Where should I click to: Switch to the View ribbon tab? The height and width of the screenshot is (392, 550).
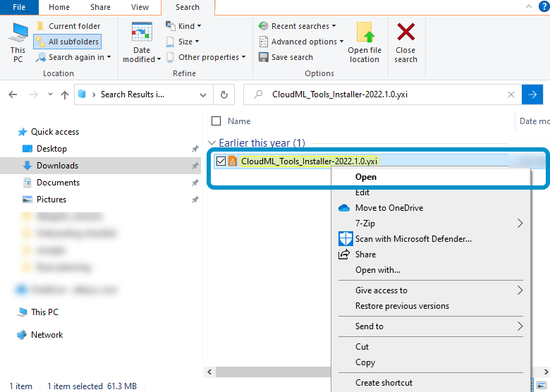click(140, 7)
